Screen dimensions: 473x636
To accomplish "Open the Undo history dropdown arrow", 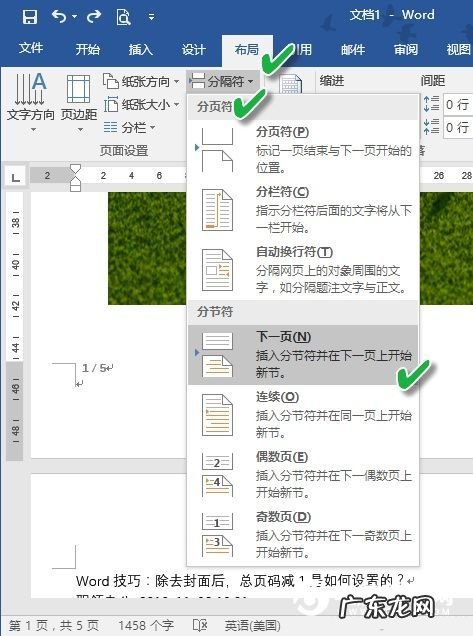I will tap(74, 17).
